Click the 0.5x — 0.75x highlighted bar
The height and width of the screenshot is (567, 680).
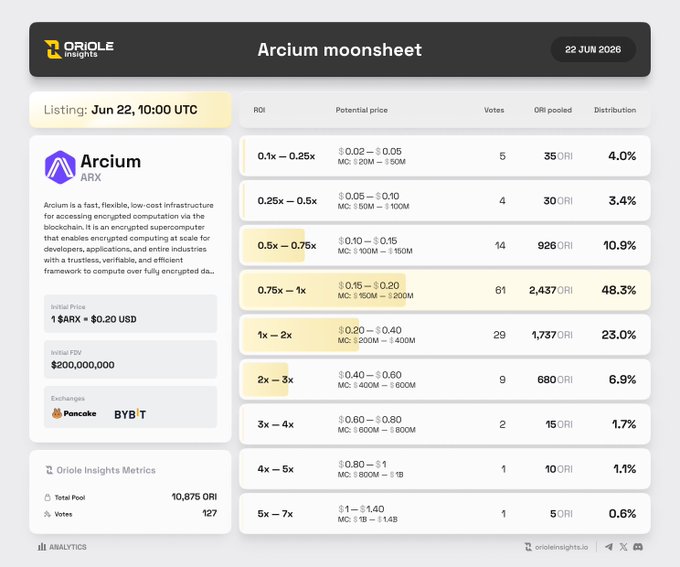tap(274, 246)
